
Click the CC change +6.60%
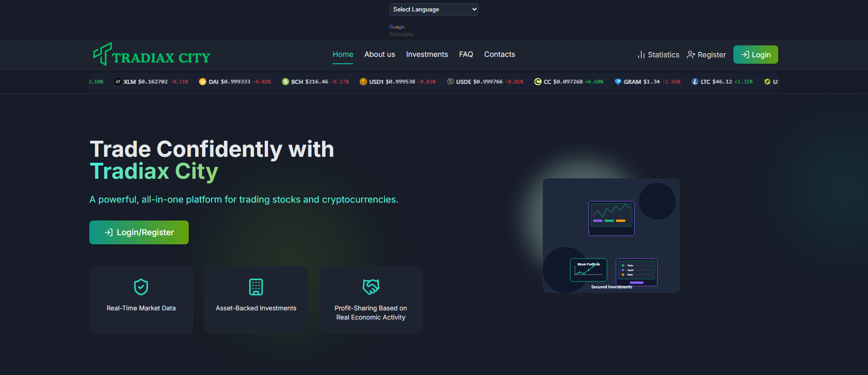[594, 82]
